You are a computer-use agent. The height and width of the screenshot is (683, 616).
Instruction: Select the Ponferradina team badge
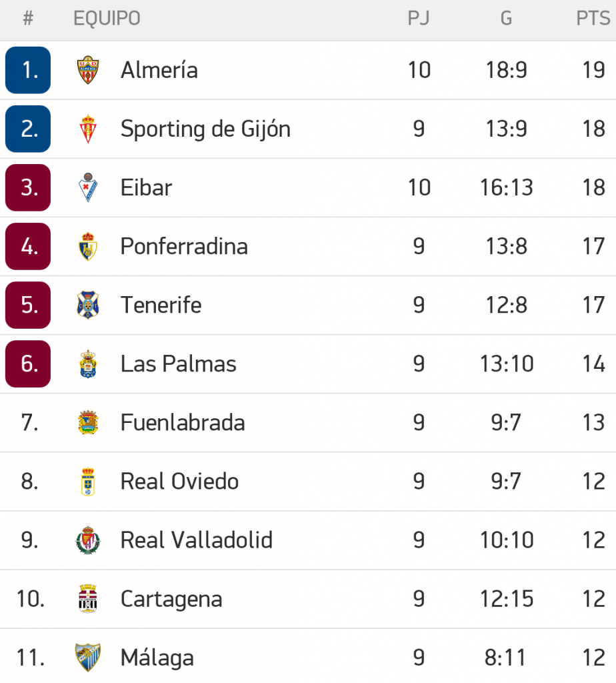(x=88, y=246)
